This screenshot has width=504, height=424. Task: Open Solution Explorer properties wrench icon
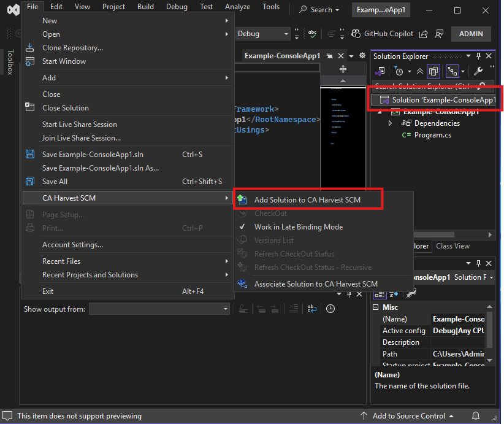coord(478,72)
